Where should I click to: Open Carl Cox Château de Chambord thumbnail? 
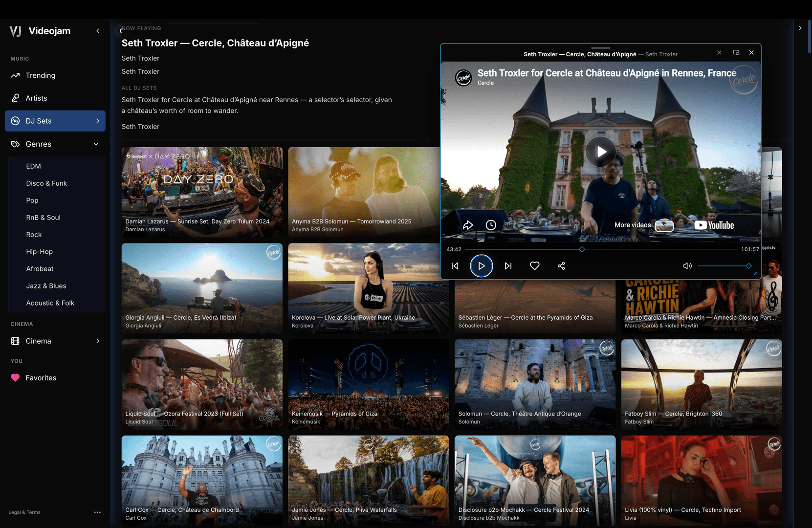(202, 481)
